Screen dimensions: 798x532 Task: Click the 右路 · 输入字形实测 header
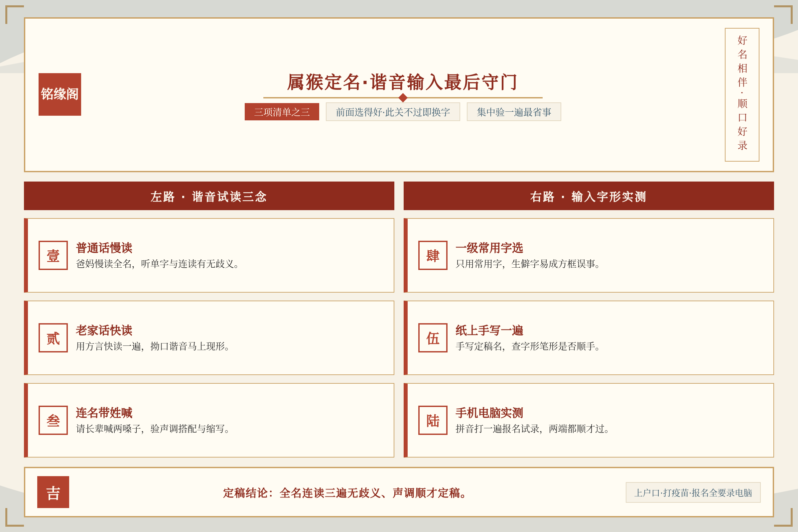[589, 196]
